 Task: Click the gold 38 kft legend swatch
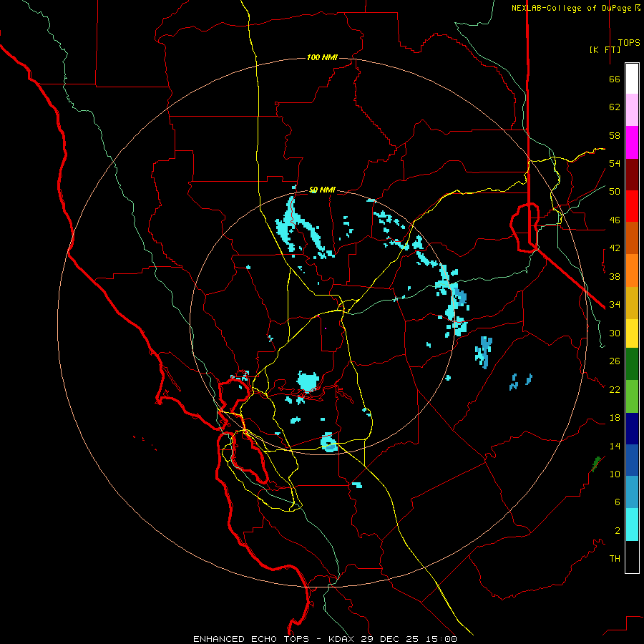click(632, 303)
